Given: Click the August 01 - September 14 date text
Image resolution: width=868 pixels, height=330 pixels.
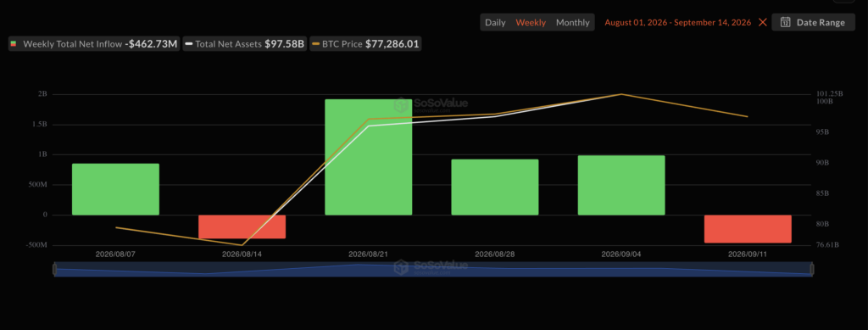Looking at the screenshot, I should coord(677,23).
